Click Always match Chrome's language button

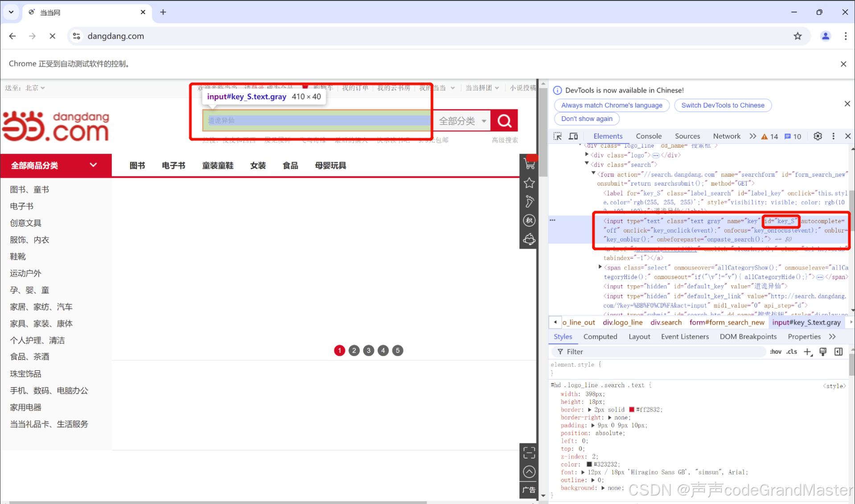point(612,106)
